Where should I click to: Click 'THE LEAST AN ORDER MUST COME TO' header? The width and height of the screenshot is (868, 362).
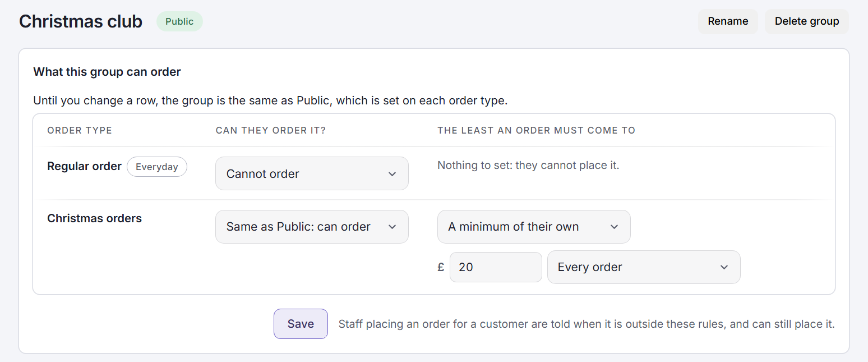[536, 130]
